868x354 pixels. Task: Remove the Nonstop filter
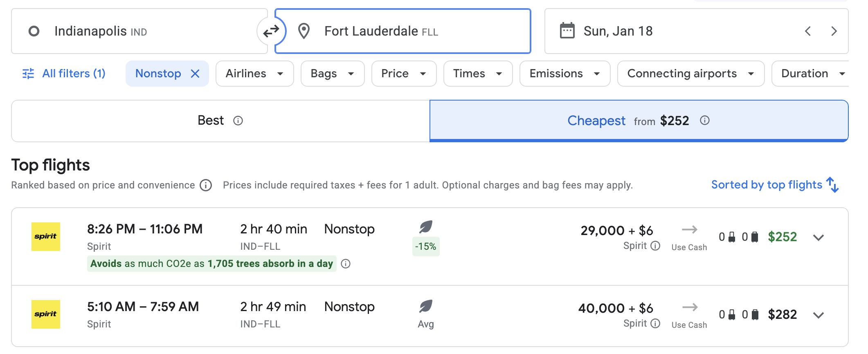click(195, 74)
